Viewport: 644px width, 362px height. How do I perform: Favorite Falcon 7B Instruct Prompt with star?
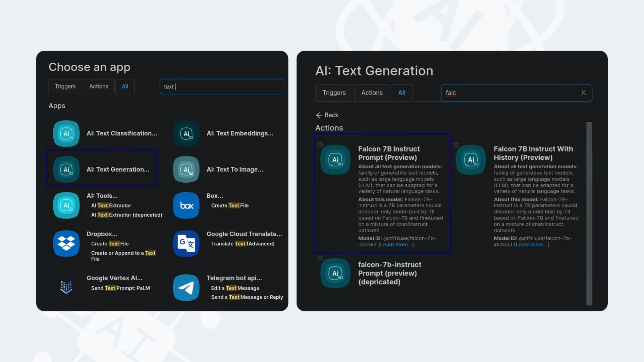(x=320, y=144)
